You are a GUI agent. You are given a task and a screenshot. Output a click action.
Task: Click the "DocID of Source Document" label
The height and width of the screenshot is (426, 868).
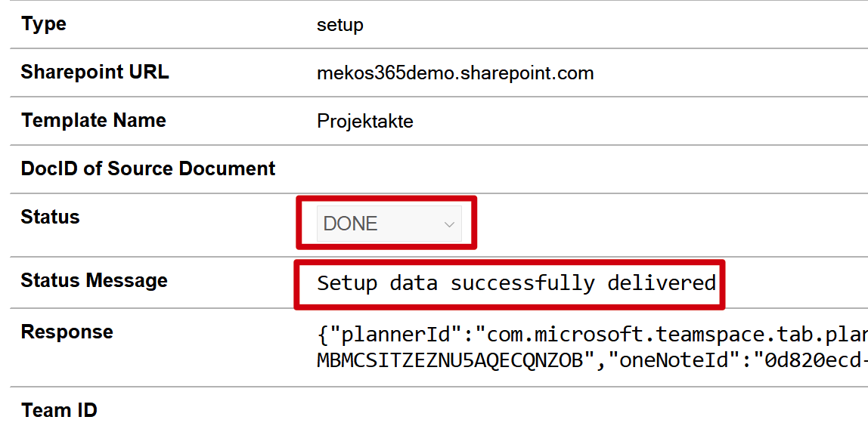[x=148, y=168]
